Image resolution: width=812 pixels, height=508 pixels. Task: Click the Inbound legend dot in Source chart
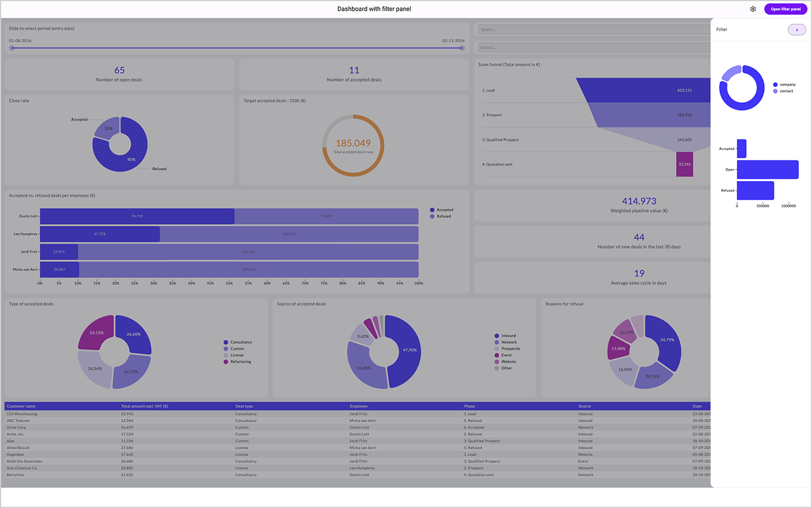pyautogui.click(x=497, y=335)
